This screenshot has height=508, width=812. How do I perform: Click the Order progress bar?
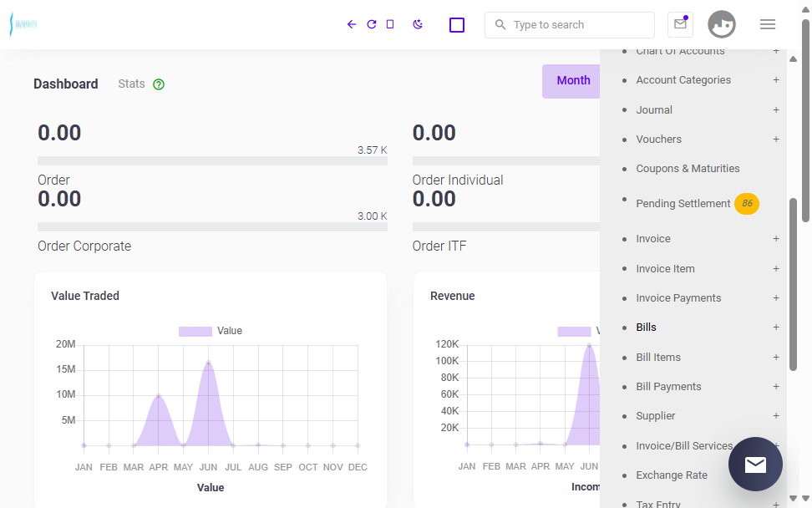212,161
